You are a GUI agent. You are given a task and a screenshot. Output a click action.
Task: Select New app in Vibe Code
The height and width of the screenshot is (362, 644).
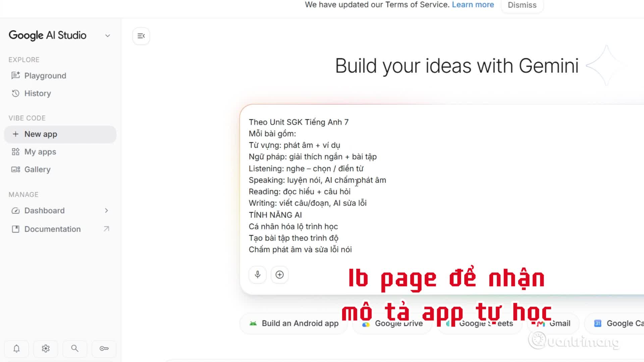[x=60, y=134]
